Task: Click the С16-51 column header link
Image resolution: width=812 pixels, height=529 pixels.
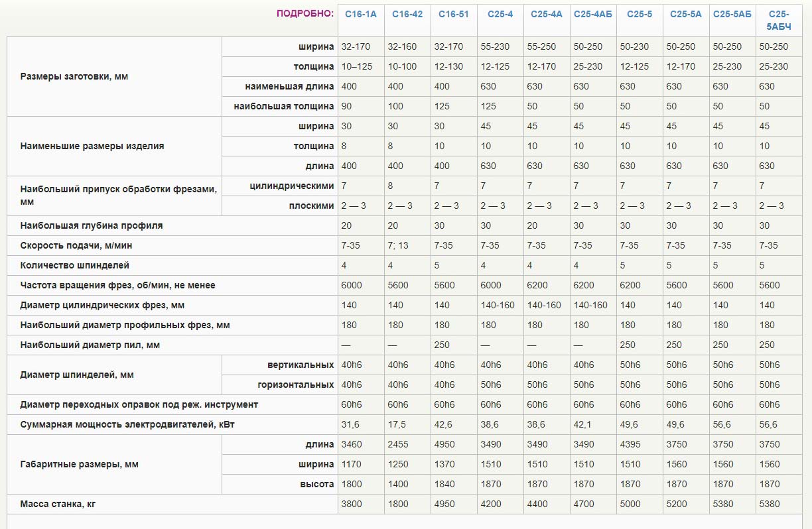Action: (x=454, y=14)
